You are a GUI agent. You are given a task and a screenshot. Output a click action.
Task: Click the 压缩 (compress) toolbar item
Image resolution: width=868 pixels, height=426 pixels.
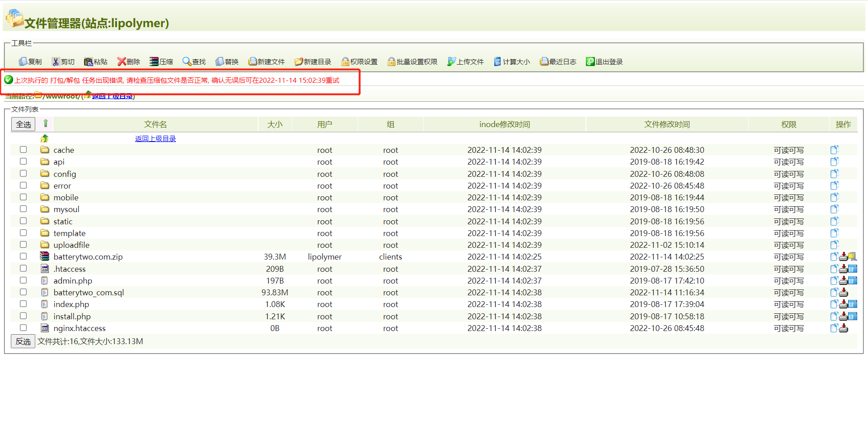click(x=161, y=62)
